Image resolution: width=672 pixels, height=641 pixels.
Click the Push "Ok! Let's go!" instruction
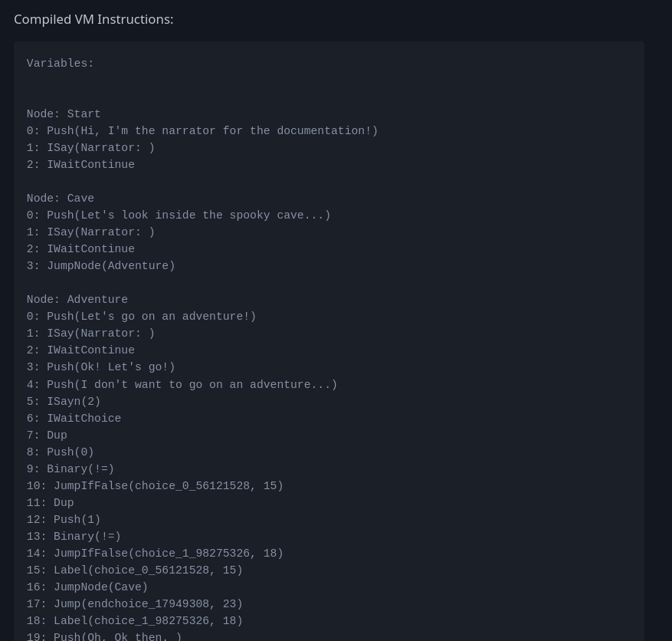[x=100, y=367]
